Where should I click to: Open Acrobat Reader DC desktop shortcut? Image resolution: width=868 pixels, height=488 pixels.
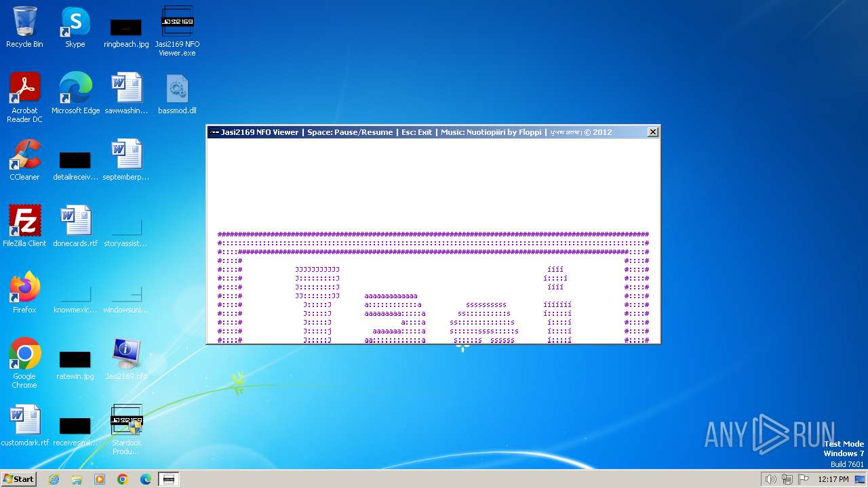pyautogui.click(x=24, y=98)
